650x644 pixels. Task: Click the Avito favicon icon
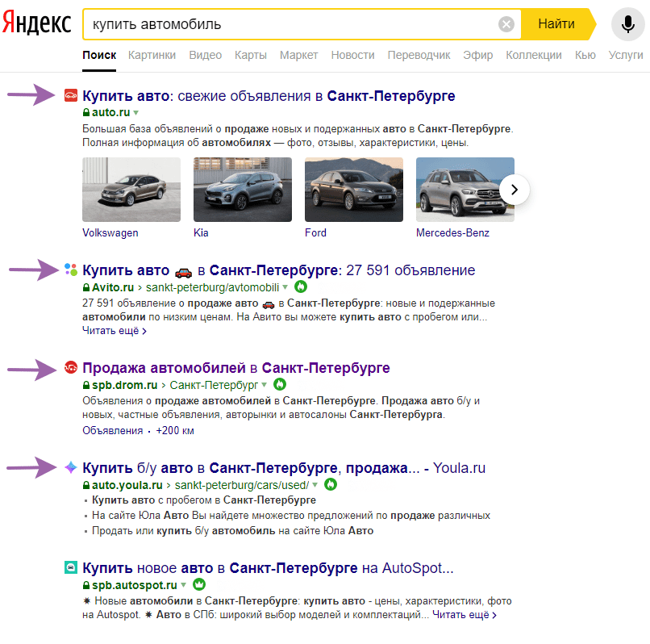coord(71,270)
